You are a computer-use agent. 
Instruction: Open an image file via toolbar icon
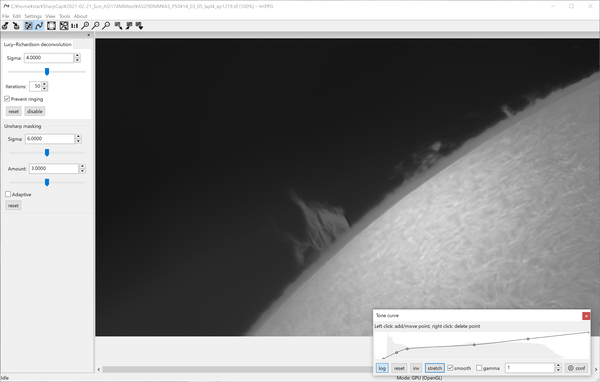tap(5, 26)
